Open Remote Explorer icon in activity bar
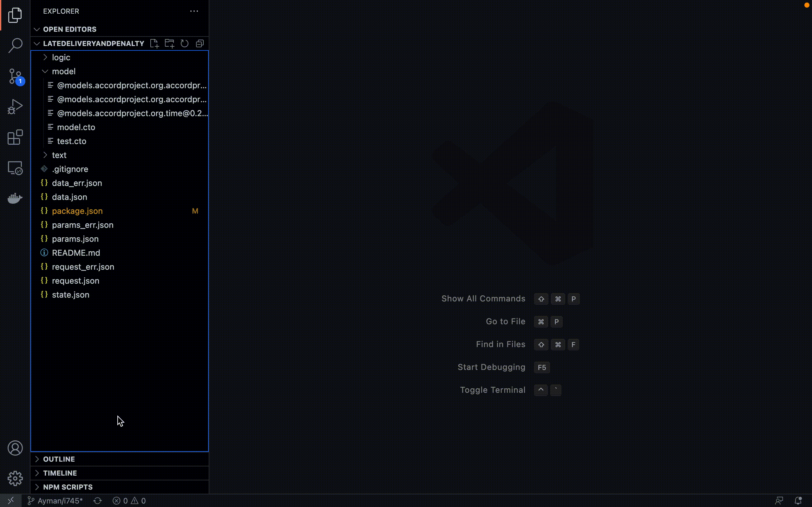Viewport: 812px width, 507px height. pos(15,168)
